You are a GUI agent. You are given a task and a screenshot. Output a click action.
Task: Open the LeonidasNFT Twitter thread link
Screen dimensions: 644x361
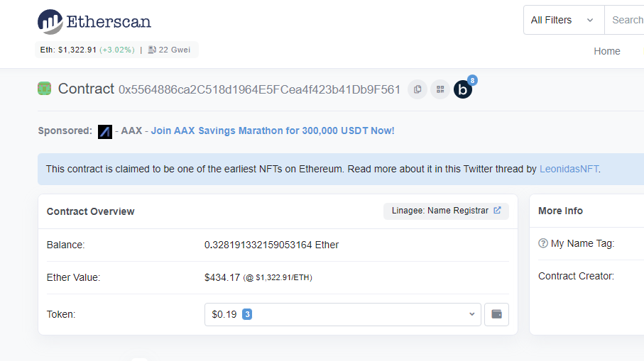(569, 169)
